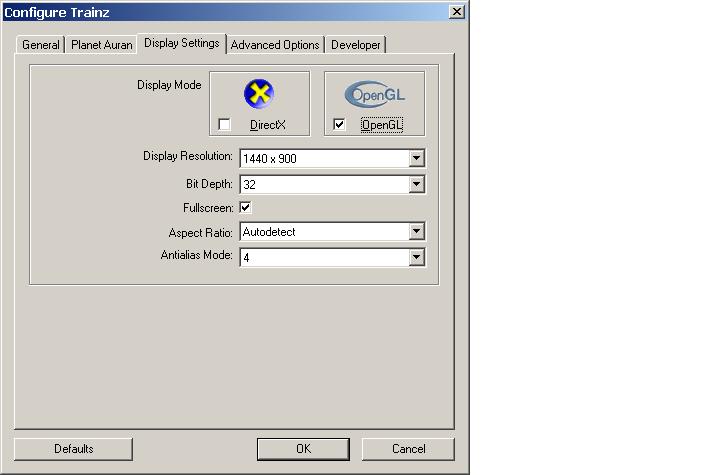Click the 1440 x 900 resolution text
This screenshot has width=720, height=475.
pos(270,159)
